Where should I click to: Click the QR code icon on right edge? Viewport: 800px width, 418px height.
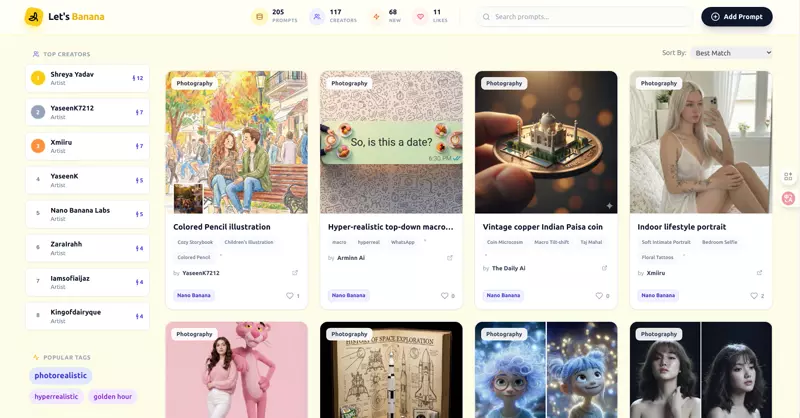pos(789,177)
